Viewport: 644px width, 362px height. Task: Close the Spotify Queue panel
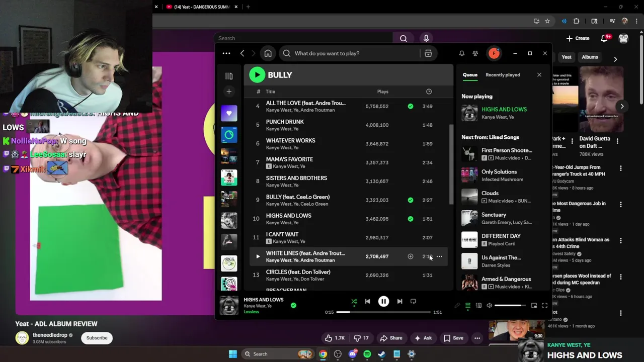(x=539, y=75)
